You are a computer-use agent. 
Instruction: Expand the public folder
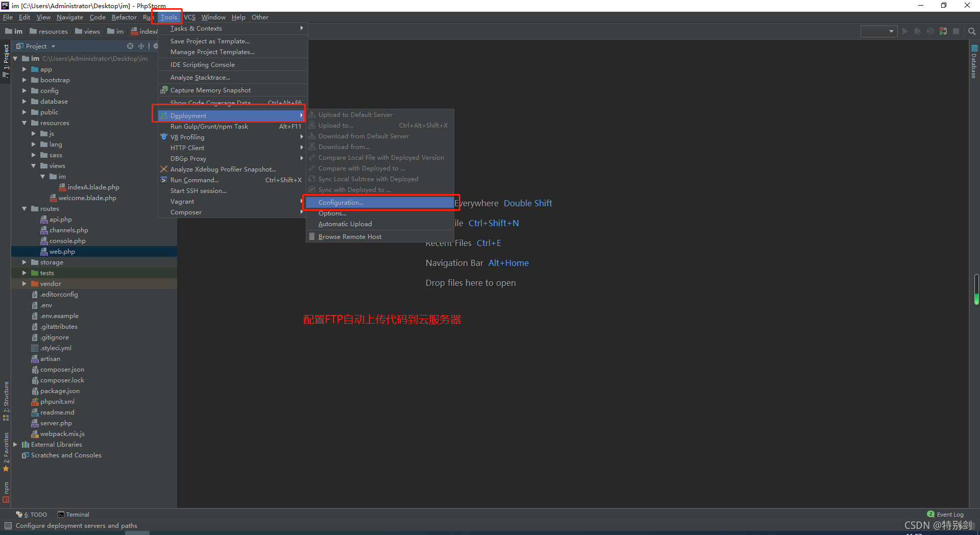click(24, 112)
